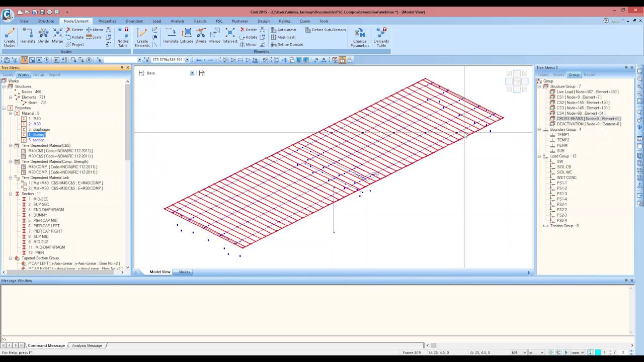
Task: Collapse the Structure Group : 7 node
Action: tap(539, 86)
